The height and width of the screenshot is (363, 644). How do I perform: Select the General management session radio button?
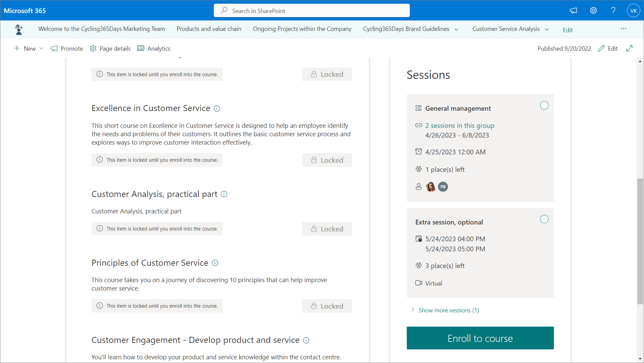pyautogui.click(x=544, y=106)
